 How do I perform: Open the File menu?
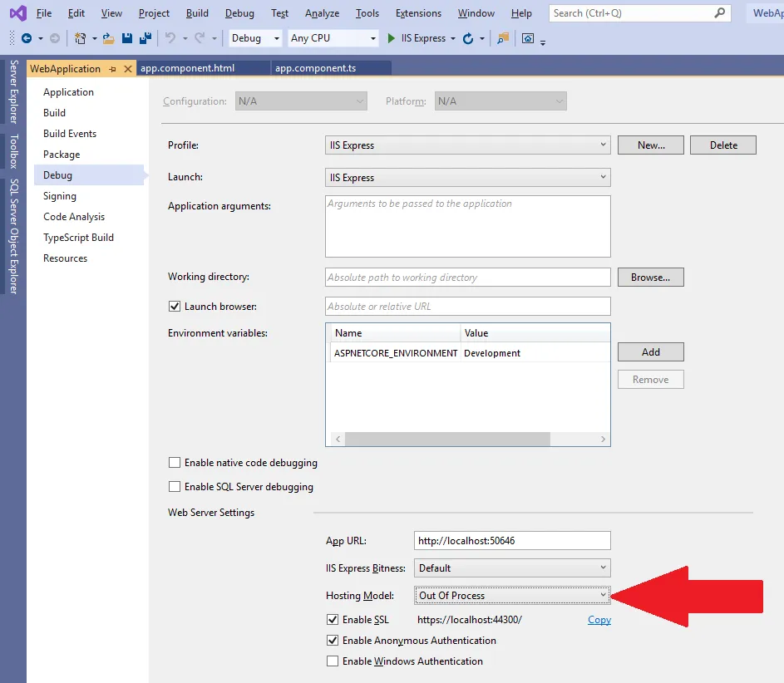(44, 13)
